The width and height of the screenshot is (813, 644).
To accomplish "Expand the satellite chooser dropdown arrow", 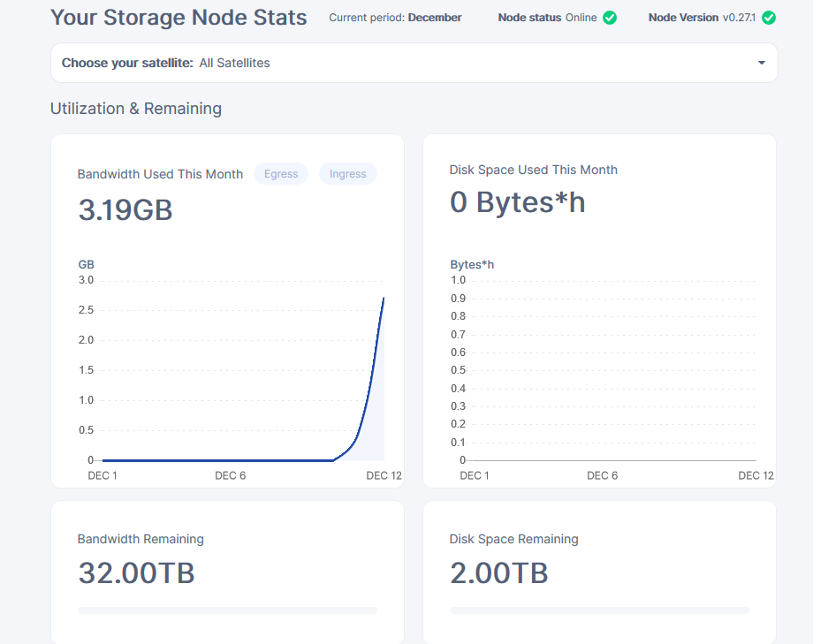I will (x=761, y=63).
